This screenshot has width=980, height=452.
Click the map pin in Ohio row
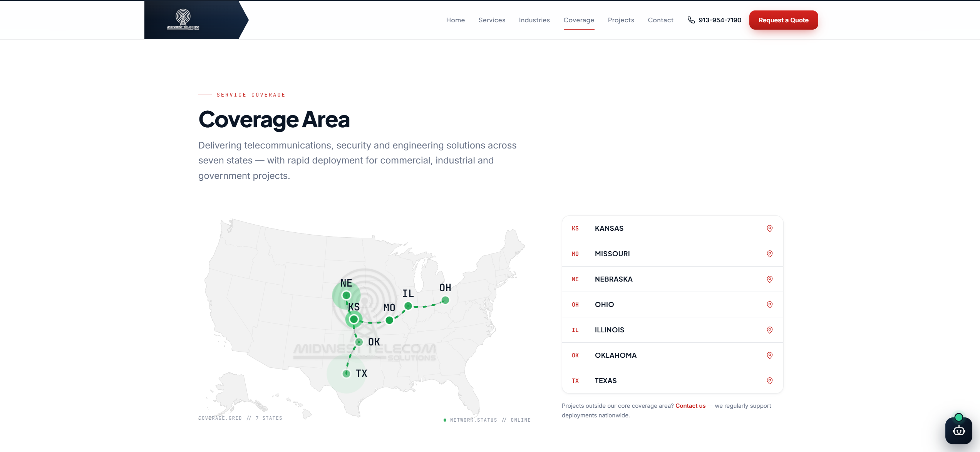pos(769,305)
